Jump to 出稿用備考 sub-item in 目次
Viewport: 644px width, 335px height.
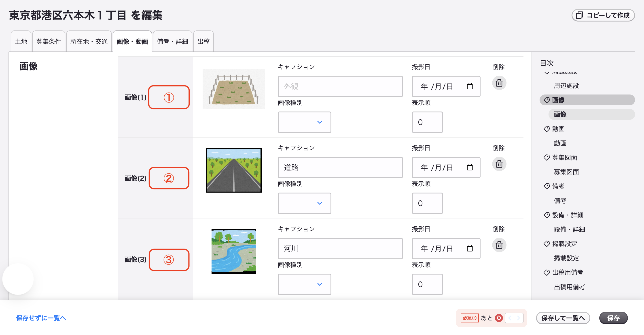point(569,287)
